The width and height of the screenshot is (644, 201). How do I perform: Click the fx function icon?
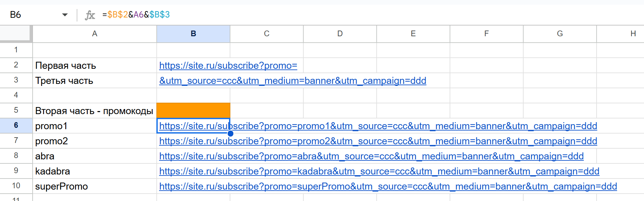click(x=90, y=15)
